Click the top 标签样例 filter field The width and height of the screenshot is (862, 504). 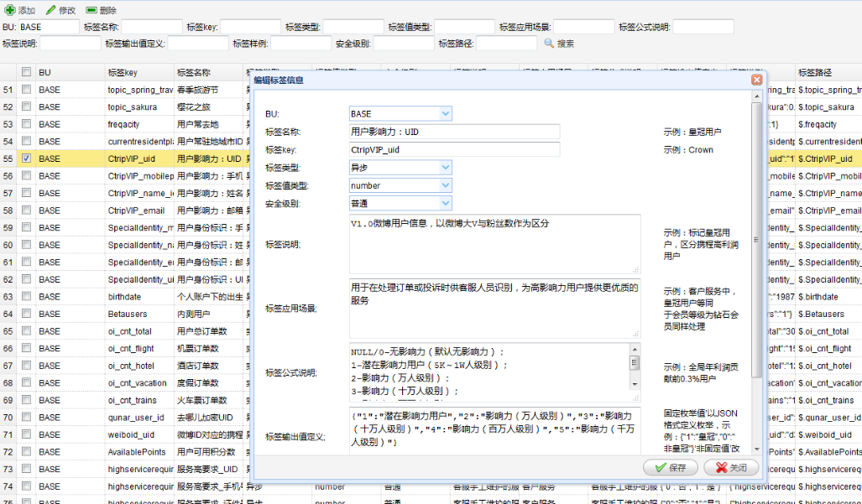pyautogui.click(x=300, y=44)
